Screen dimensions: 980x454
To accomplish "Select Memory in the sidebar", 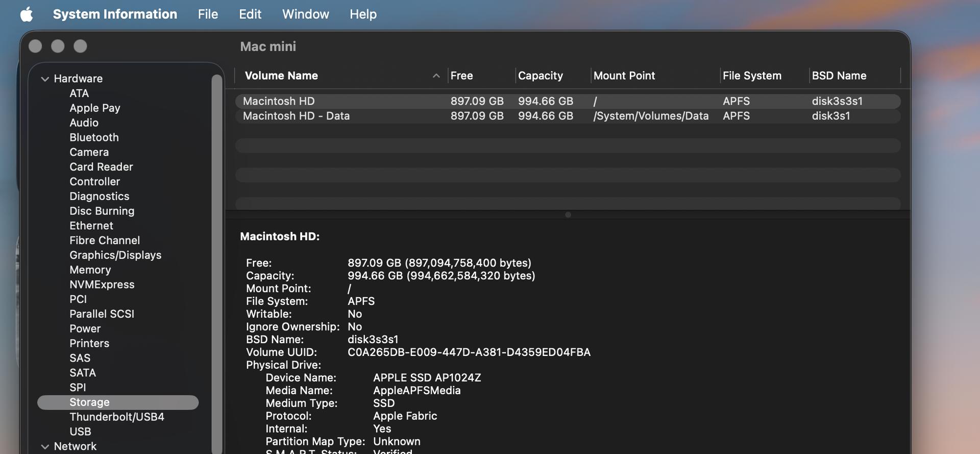I will click(x=90, y=270).
